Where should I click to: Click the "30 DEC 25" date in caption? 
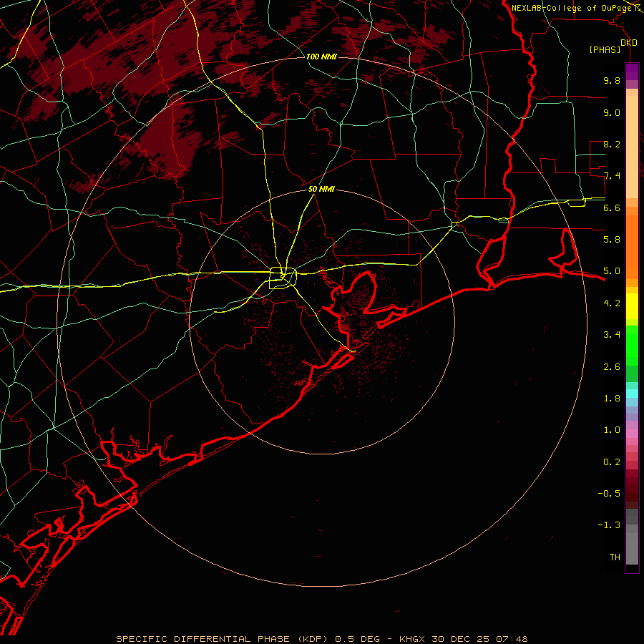(x=461, y=639)
